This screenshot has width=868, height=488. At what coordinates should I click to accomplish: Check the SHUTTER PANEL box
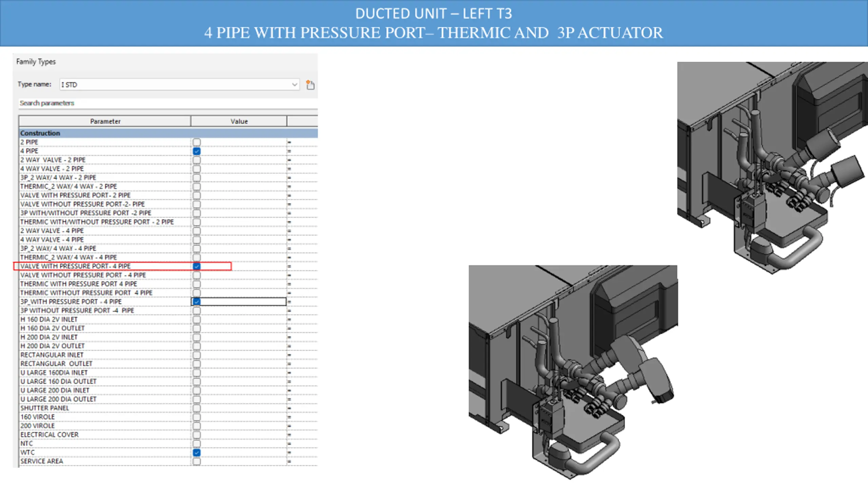click(x=197, y=408)
